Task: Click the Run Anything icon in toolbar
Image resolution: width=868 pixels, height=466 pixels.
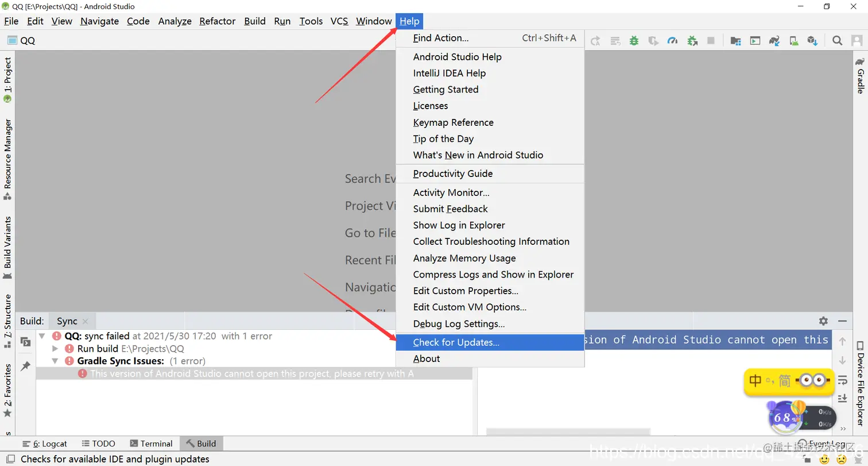Action: point(755,40)
